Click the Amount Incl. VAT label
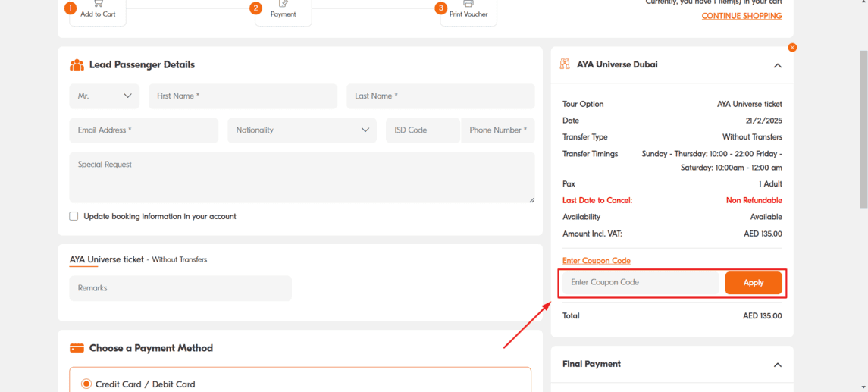The height and width of the screenshot is (392, 868). (592, 234)
